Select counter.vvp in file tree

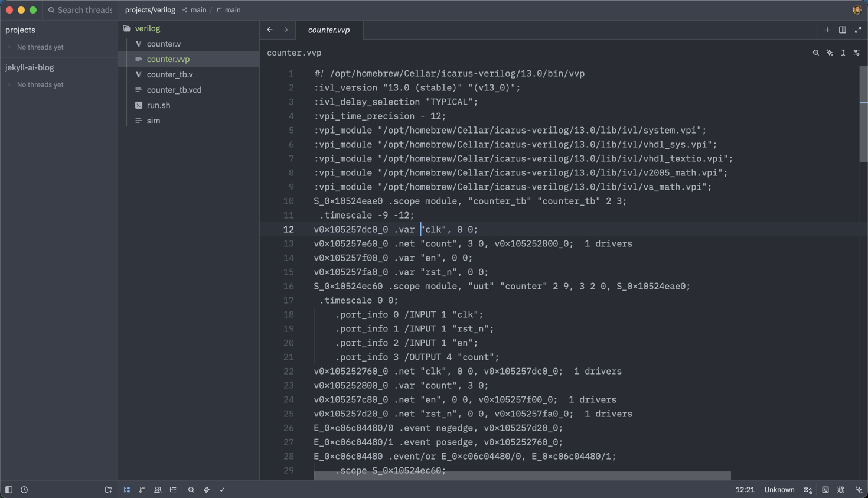pyautogui.click(x=168, y=59)
